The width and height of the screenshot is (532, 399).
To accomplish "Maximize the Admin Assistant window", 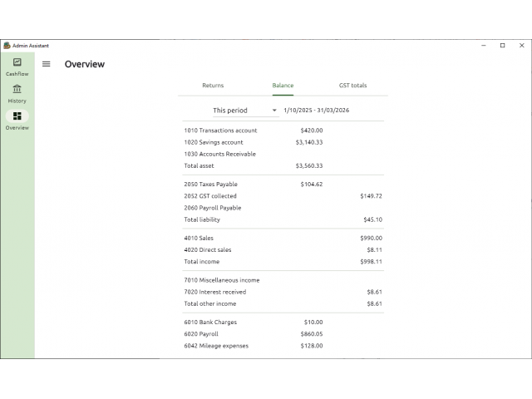I will (x=502, y=45).
